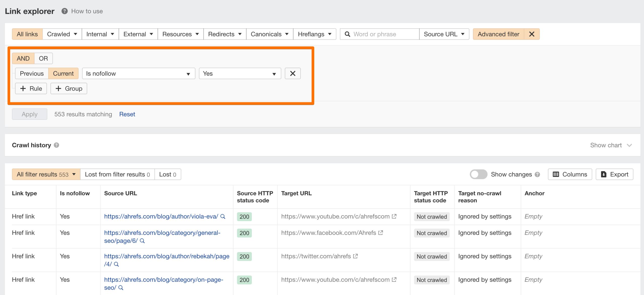This screenshot has width=644, height=295.
Task: Click Crawl history help question icon
Action: pyautogui.click(x=57, y=145)
